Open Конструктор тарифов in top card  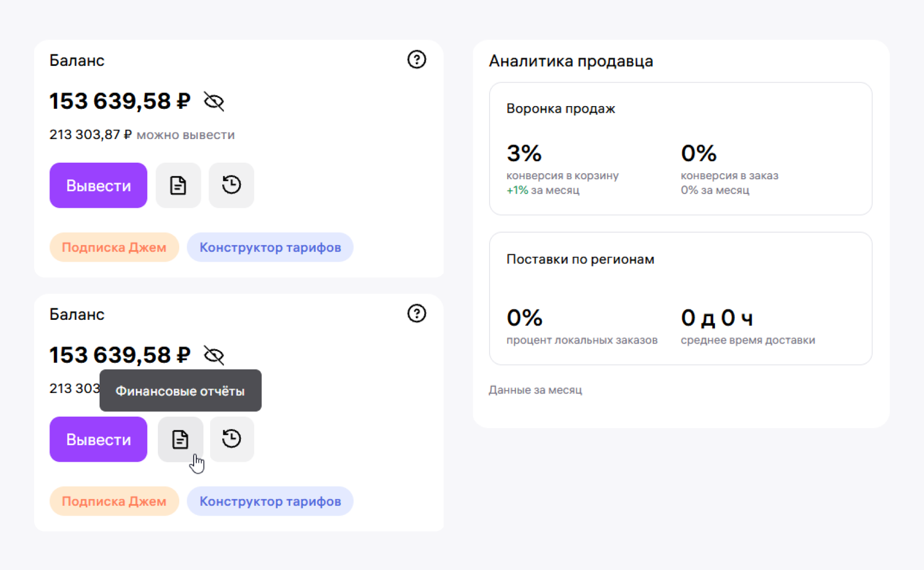pyautogui.click(x=270, y=247)
